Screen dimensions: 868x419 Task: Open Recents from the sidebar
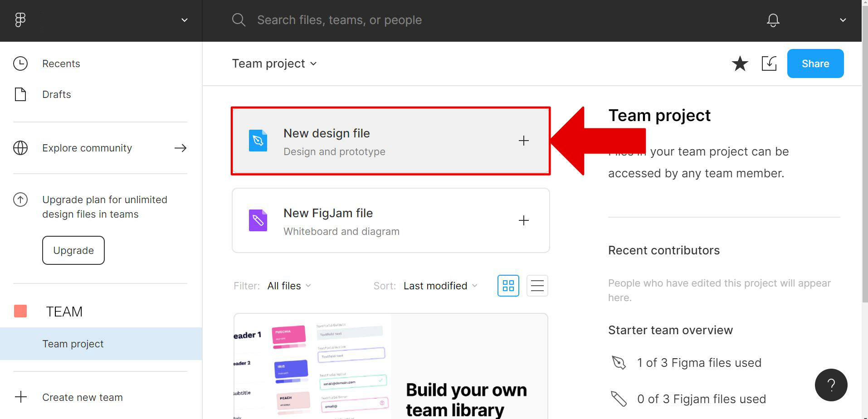point(61,63)
